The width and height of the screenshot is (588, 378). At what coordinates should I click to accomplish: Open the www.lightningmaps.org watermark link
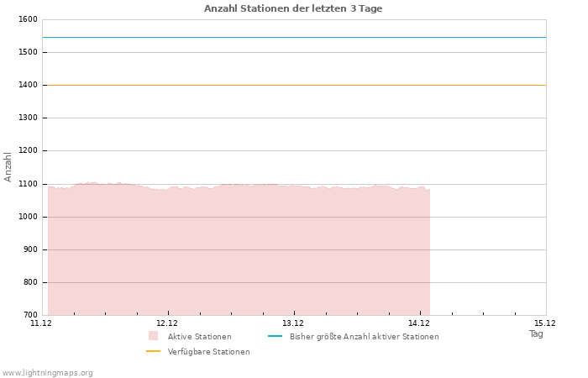pos(48,373)
